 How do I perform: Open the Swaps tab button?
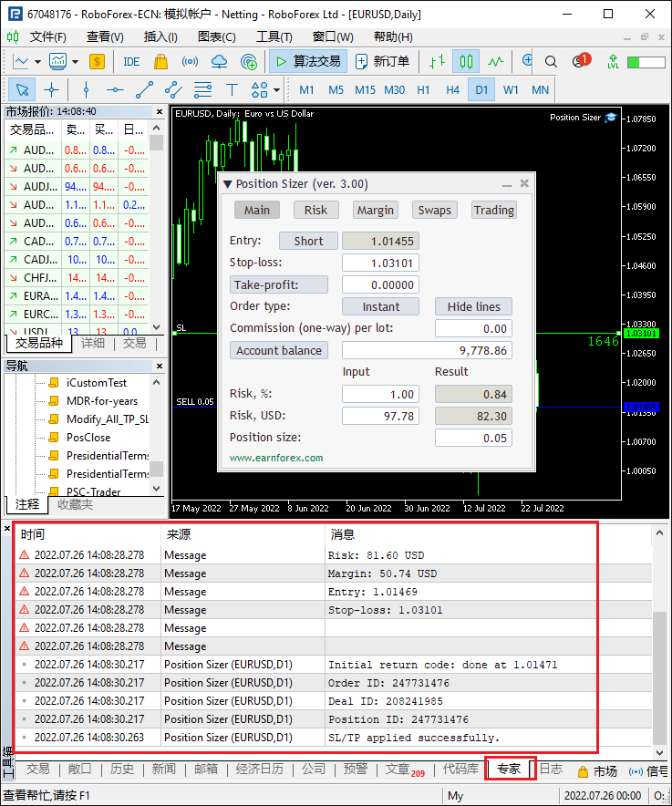point(434,211)
